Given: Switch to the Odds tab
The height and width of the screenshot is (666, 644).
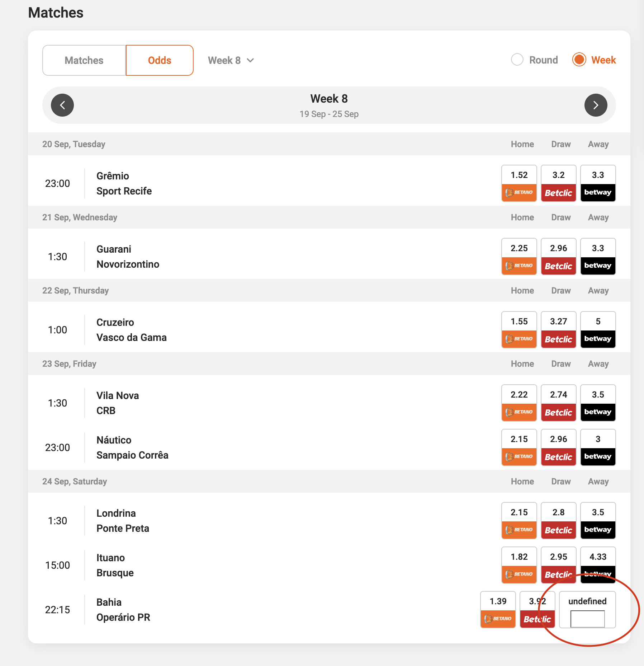Looking at the screenshot, I should click(x=160, y=60).
